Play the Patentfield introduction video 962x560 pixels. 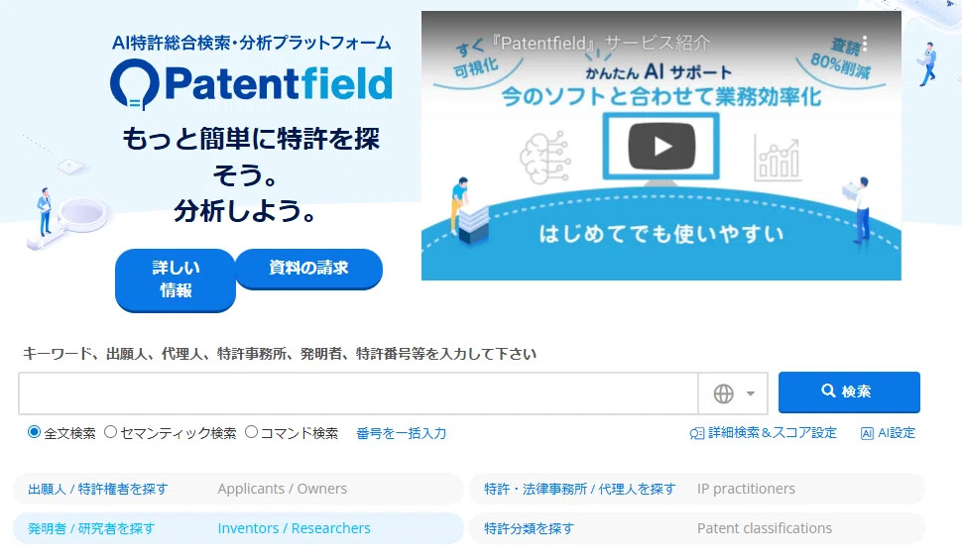click(661, 146)
